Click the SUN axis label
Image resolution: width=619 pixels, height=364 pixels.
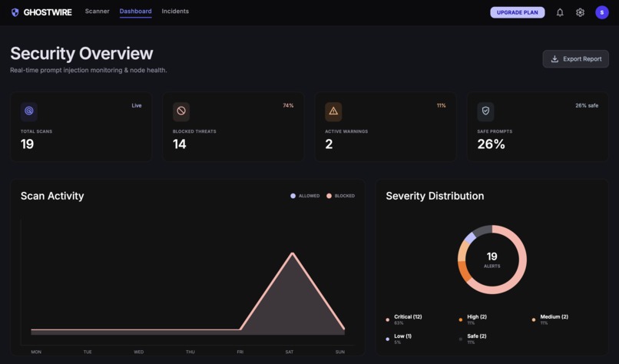[340, 352]
